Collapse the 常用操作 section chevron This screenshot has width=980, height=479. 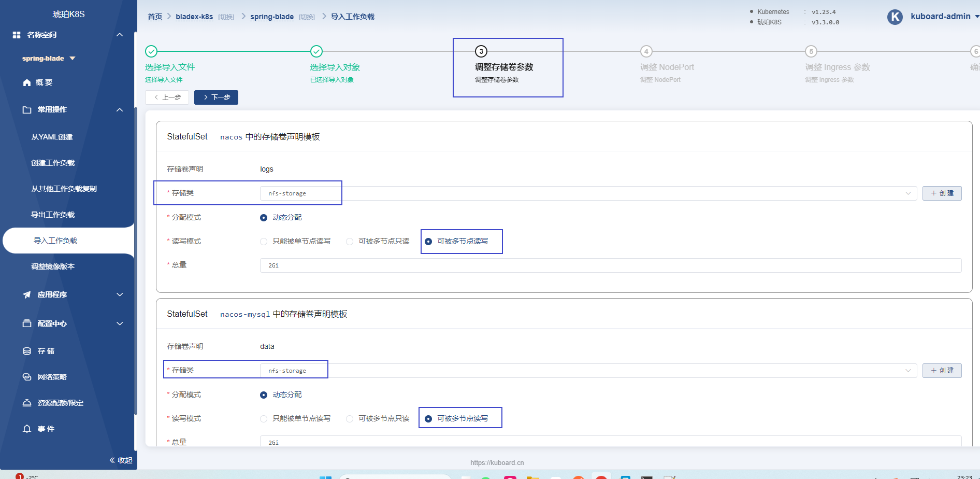[x=120, y=110]
